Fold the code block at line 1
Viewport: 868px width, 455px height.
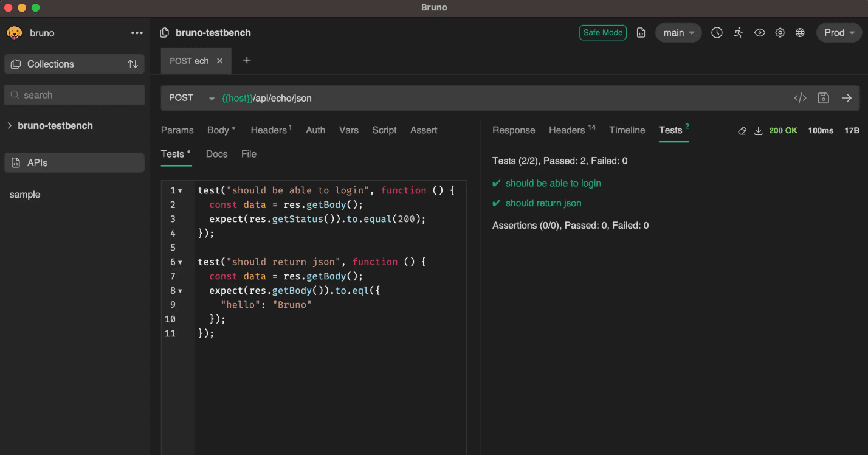point(181,191)
